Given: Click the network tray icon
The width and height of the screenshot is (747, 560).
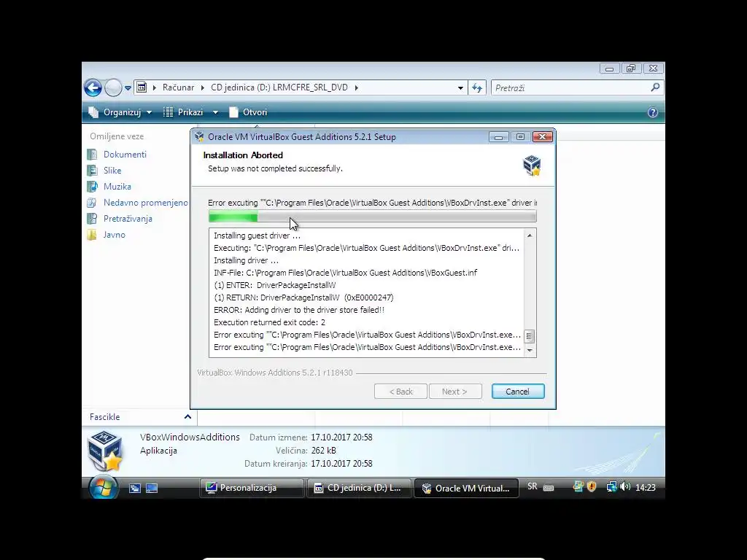Looking at the screenshot, I should (x=612, y=486).
